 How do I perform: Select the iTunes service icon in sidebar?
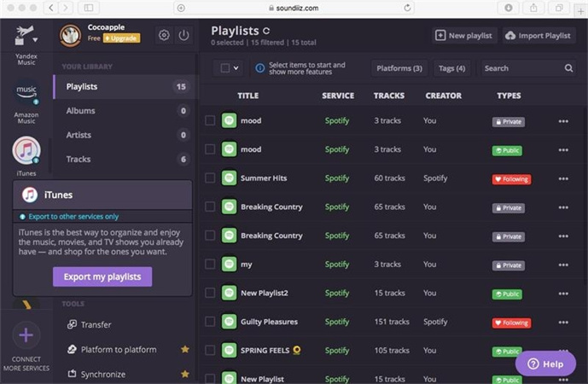[x=26, y=151]
